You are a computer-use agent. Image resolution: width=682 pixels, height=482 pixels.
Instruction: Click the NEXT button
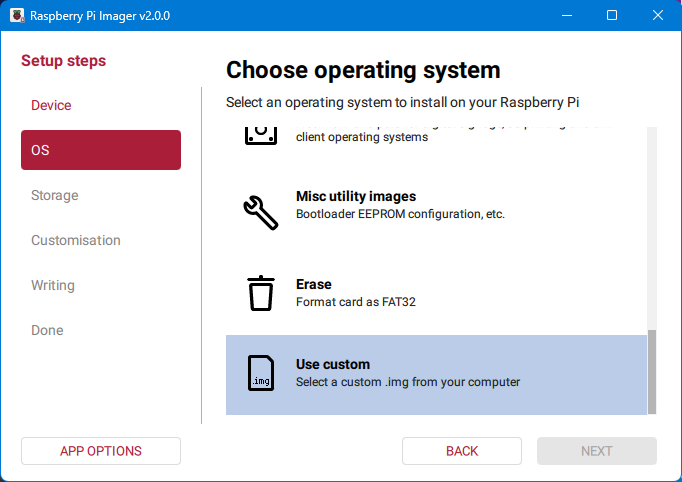[x=597, y=451]
